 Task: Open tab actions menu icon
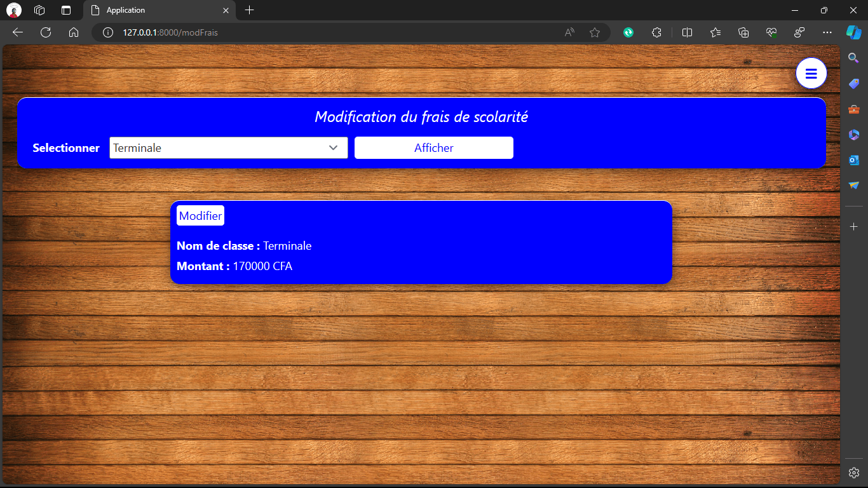pyautogui.click(x=66, y=10)
